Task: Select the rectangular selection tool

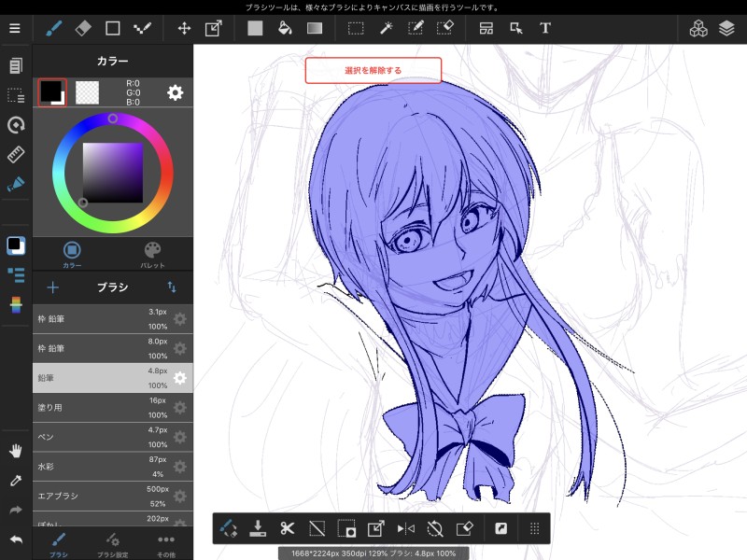Action: (x=356, y=28)
